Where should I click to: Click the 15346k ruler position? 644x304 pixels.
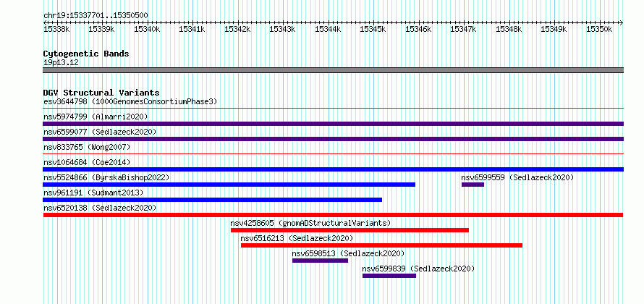(x=418, y=29)
